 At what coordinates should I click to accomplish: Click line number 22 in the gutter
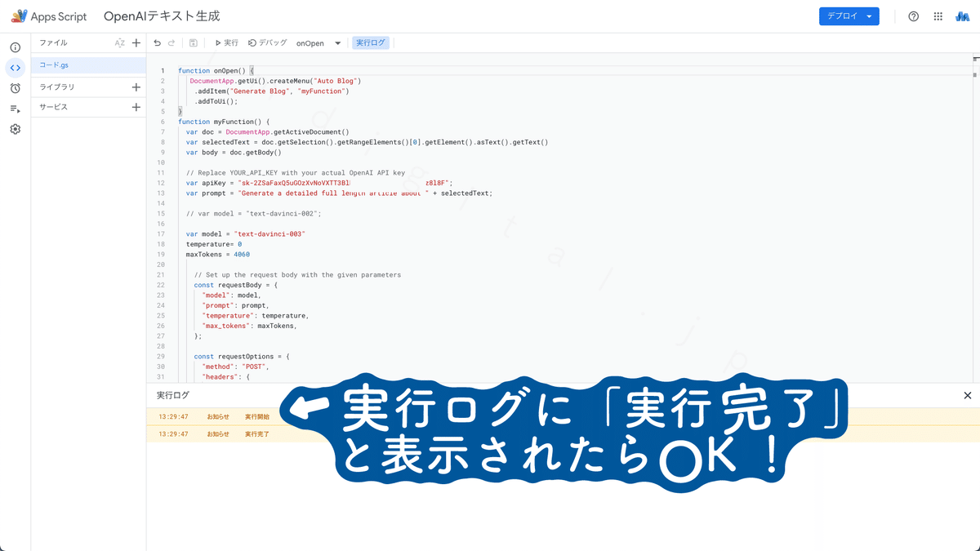coord(161,285)
